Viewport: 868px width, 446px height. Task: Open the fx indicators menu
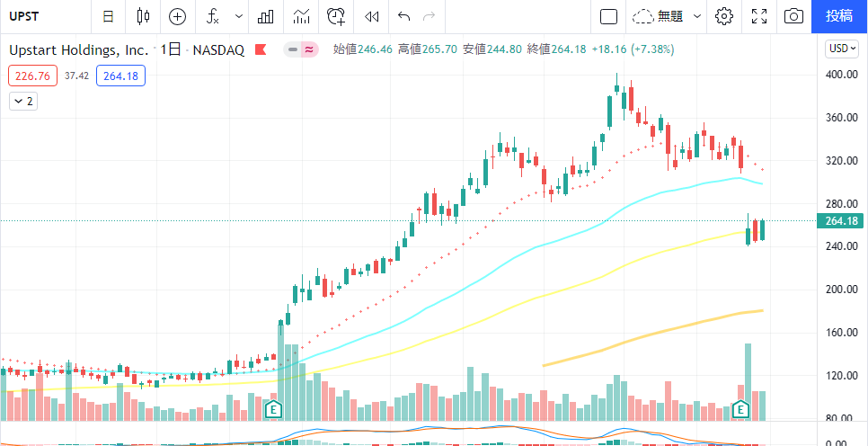pos(213,16)
